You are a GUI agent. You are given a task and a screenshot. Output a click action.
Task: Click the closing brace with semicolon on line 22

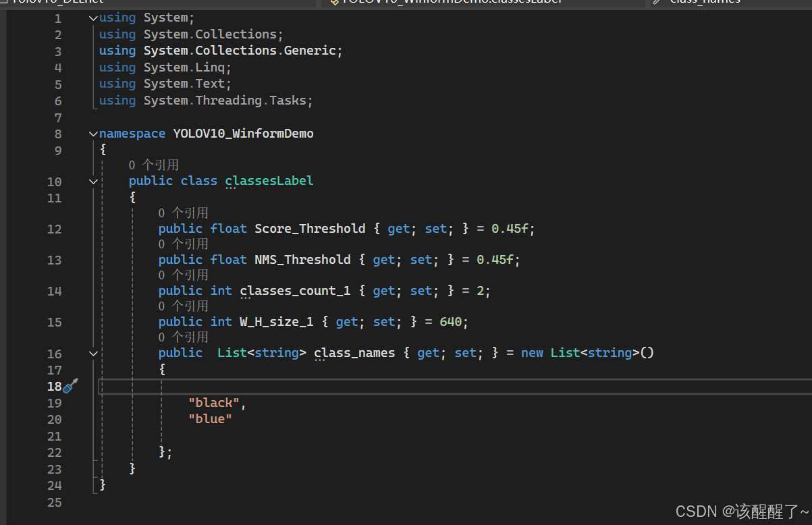pyautogui.click(x=165, y=452)
